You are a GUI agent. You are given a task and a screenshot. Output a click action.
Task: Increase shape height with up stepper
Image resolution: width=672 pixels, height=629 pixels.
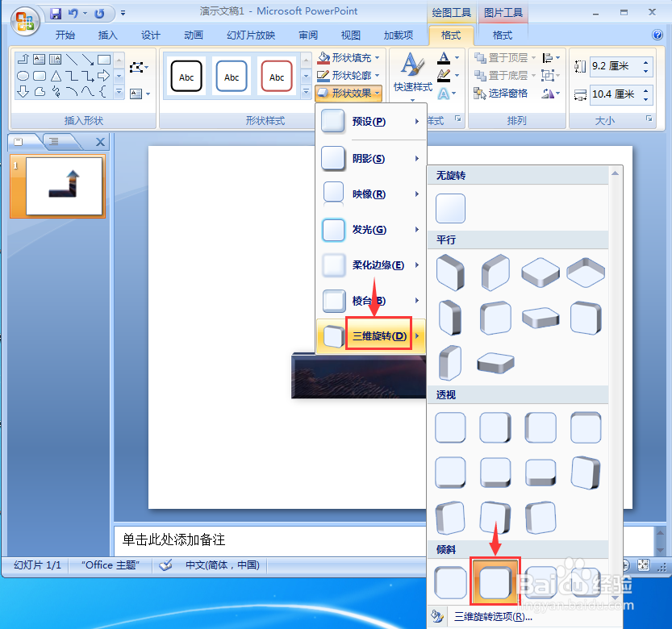(x=646, y=62)
